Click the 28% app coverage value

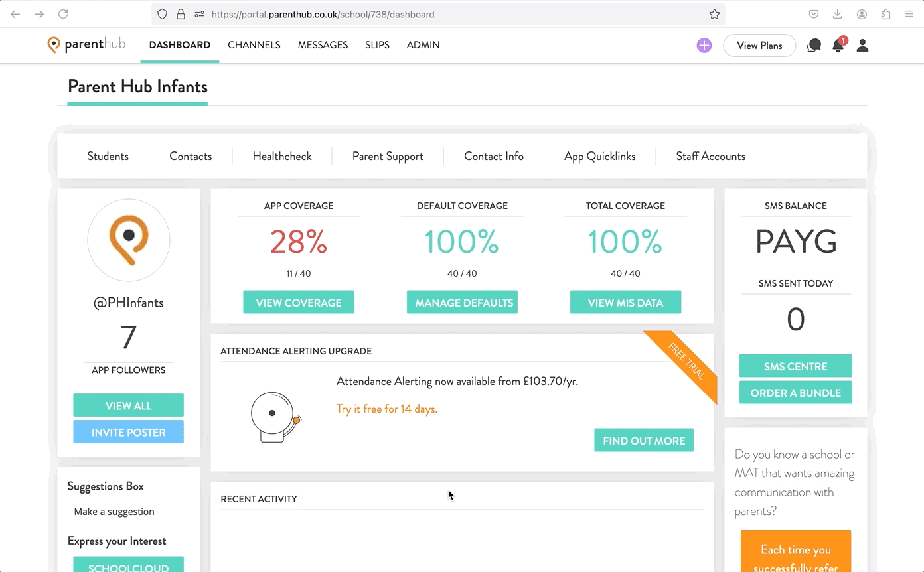[x=299, y=242]
